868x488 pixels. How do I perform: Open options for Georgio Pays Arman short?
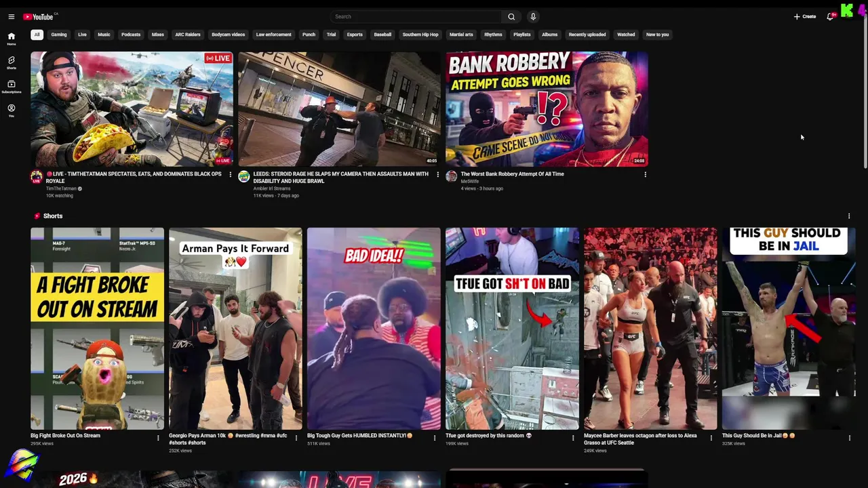tap(296, 438)
